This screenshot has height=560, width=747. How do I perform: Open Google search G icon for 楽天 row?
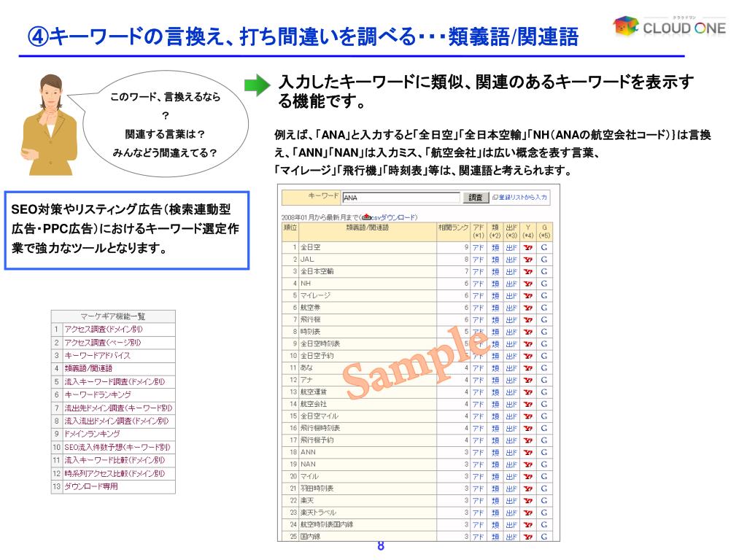[544, 500]
